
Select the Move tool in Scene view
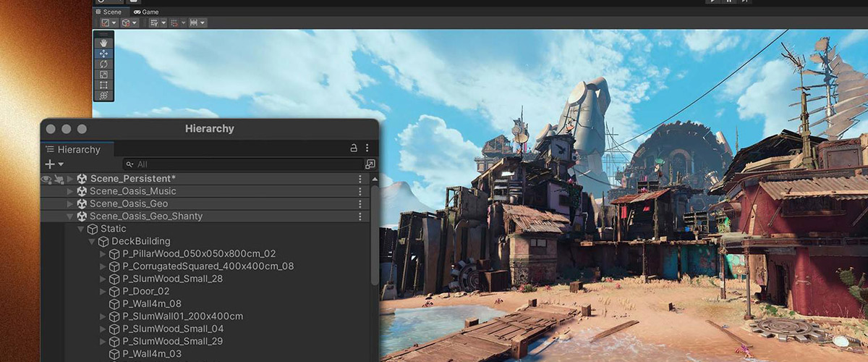[104, 54]
